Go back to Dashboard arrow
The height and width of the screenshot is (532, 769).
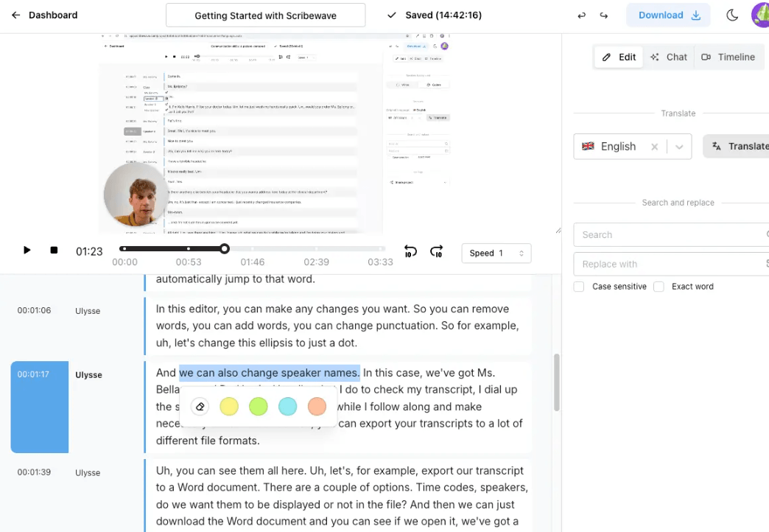(x=15, y=15)
